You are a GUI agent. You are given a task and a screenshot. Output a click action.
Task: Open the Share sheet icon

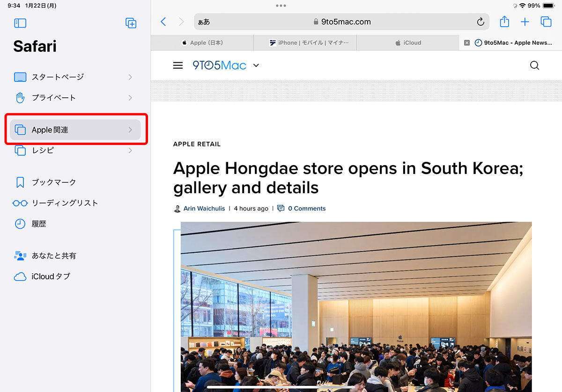[x=504, y=22]
